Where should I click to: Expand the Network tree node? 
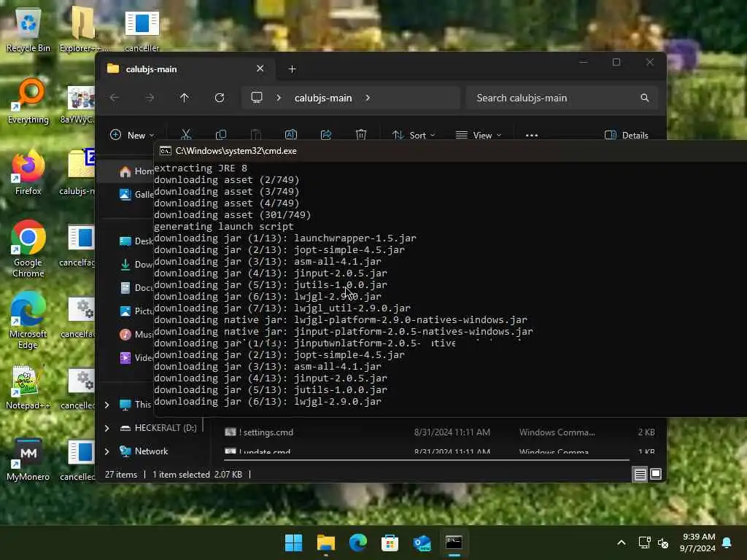pos(107,451)
